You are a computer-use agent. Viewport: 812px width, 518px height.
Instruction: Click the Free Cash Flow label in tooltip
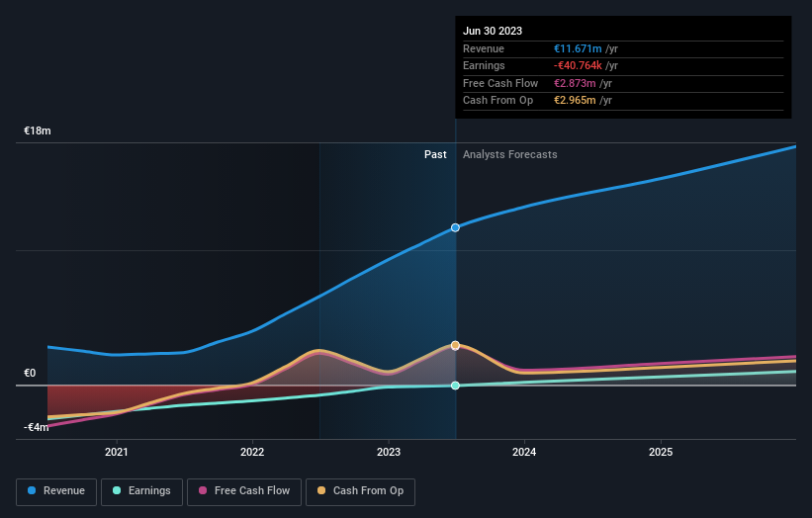[x=500, y=83]
